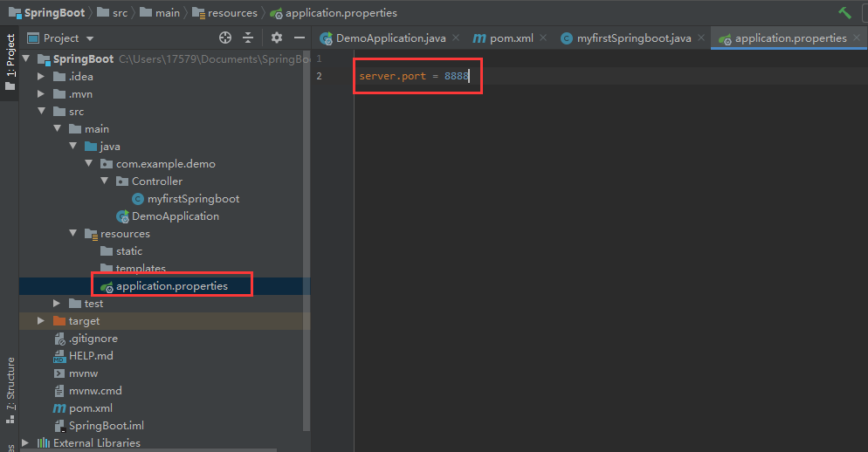Switch to DemoApplication.java tab
868x452 pixels.
coord(391,38)
